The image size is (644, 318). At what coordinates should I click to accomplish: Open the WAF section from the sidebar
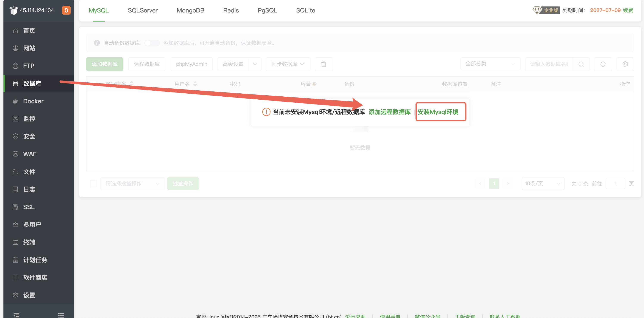30,154
